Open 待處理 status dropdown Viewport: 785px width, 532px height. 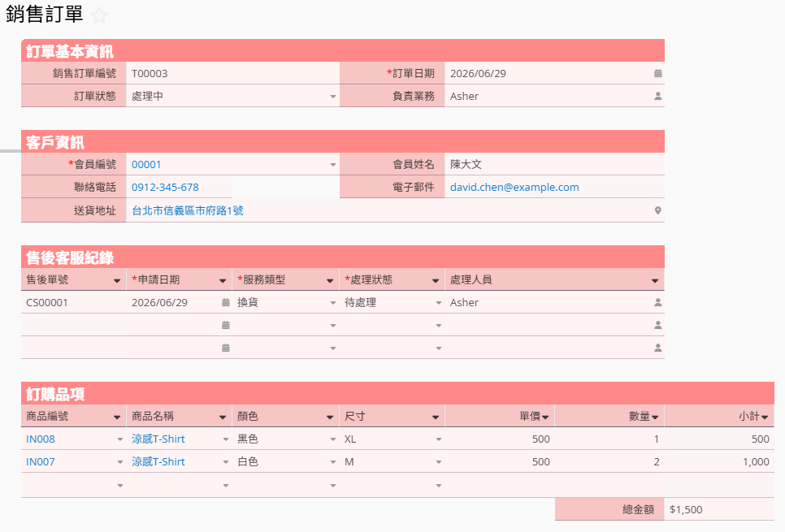click(439, 303)
